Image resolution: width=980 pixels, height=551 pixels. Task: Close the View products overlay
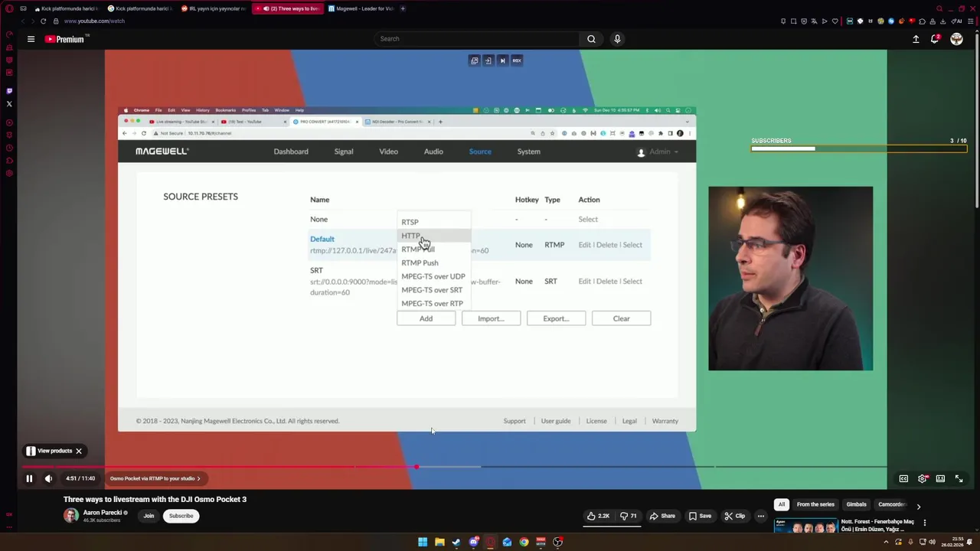tap(78, 451)
